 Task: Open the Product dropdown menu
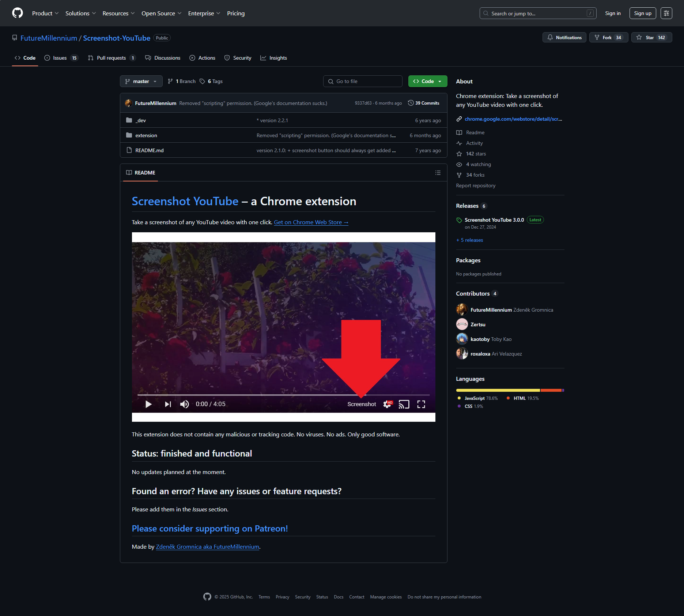(x=45, y=13)
